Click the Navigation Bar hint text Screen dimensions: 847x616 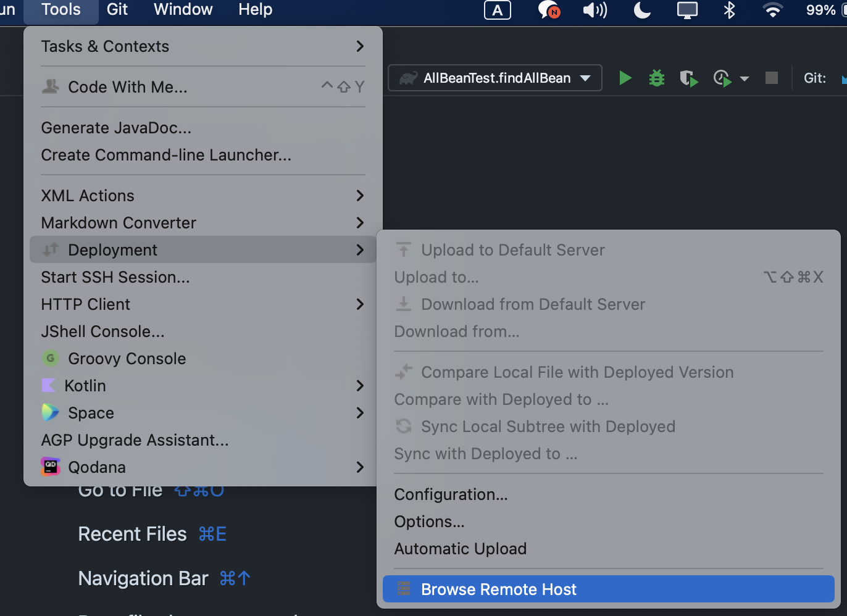[x=143, y=578]
